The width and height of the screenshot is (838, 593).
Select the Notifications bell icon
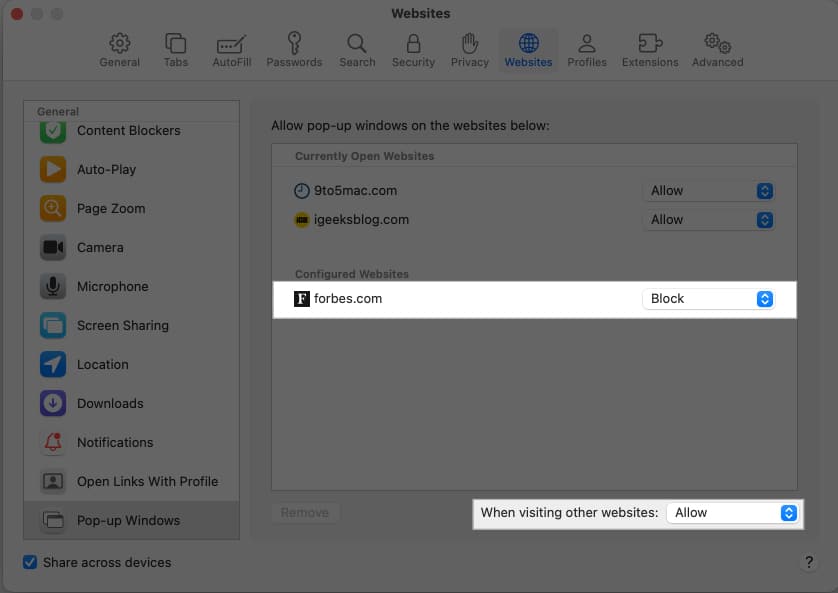coord(53,442)
